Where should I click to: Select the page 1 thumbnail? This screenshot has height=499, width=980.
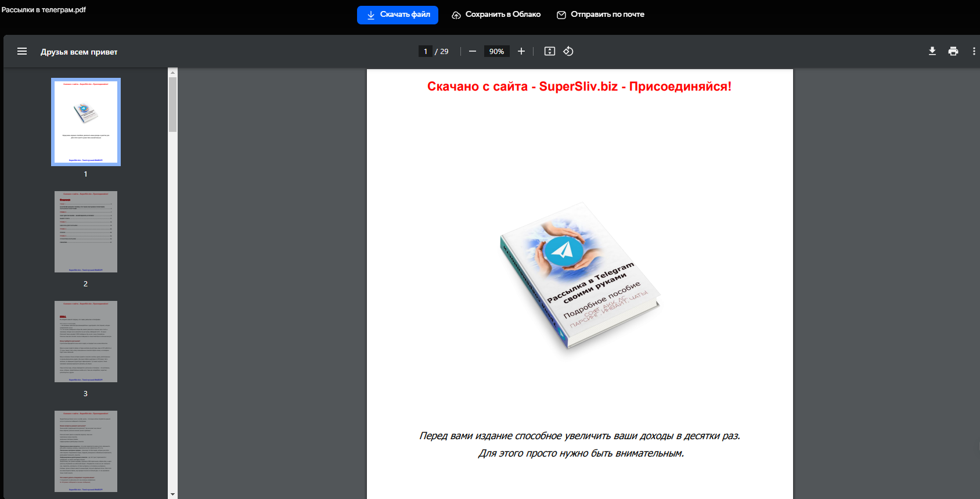(86, 122)
